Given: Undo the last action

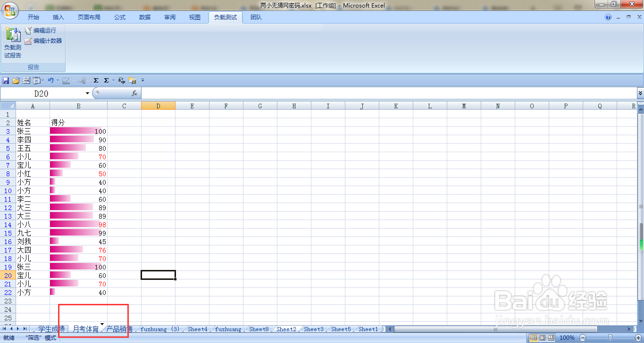Looking at the screenshot, I should pyautogui.click(x=51, y=81).
